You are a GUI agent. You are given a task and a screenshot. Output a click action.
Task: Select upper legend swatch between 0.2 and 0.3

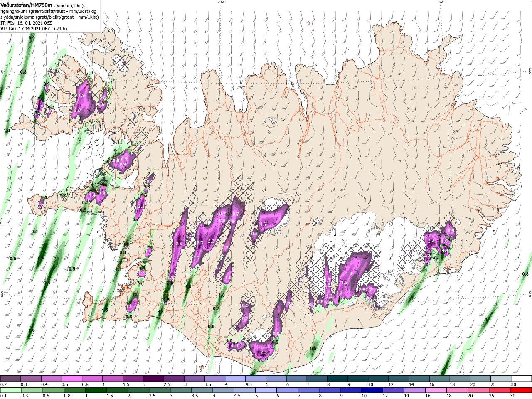tap(10, 379)
